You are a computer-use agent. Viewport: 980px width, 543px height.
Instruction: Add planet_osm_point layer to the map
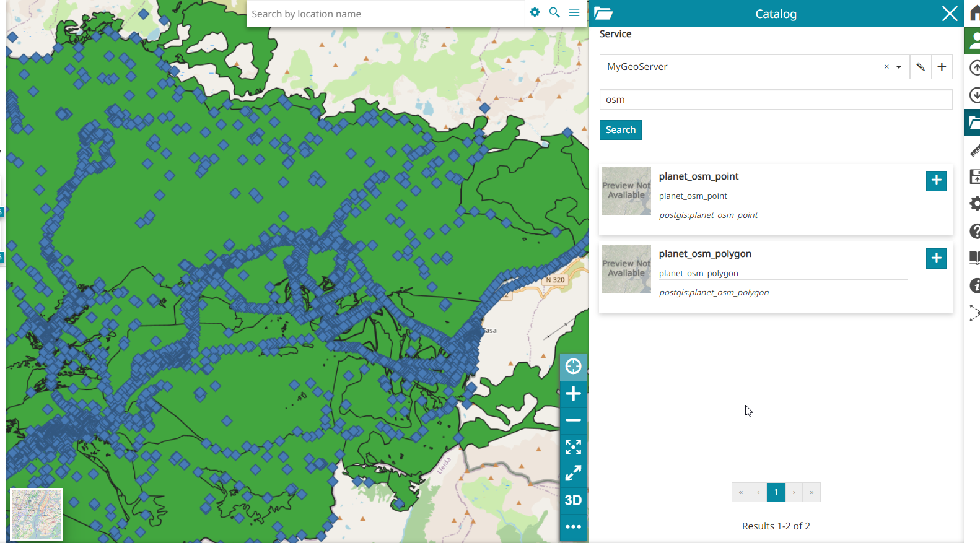pos(936,181)
